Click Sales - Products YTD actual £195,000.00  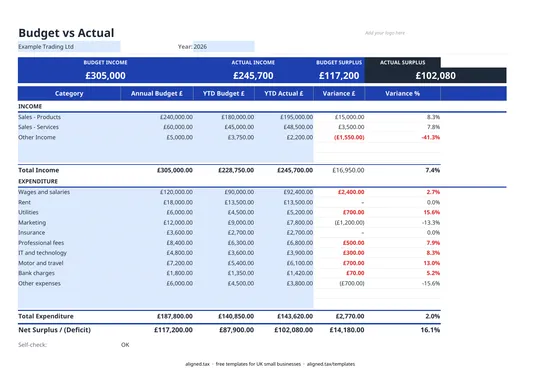(x=297, y=117)
